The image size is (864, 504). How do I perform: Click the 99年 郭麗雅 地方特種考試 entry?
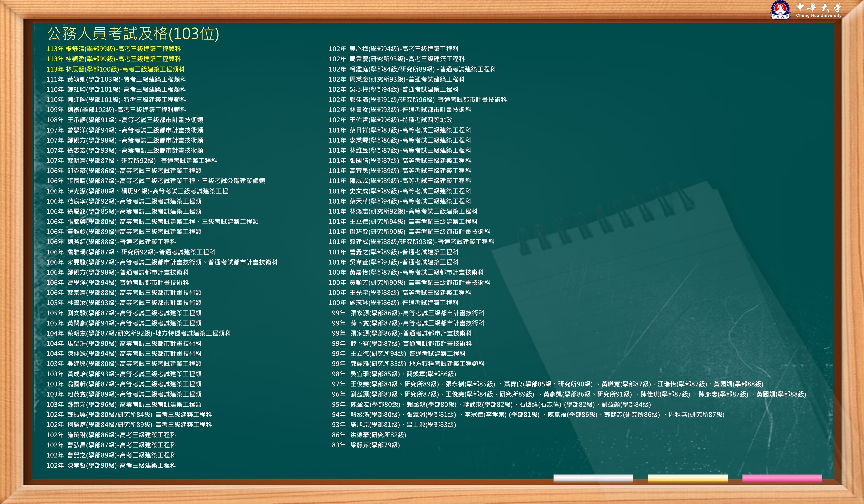408,364
